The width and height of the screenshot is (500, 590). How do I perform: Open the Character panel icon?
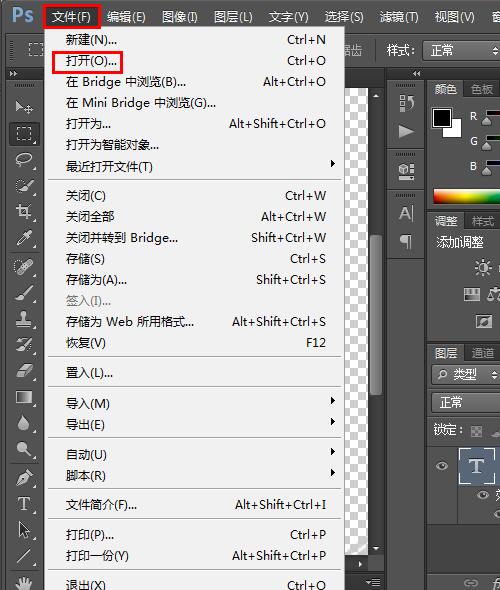[x=406, y=213]
